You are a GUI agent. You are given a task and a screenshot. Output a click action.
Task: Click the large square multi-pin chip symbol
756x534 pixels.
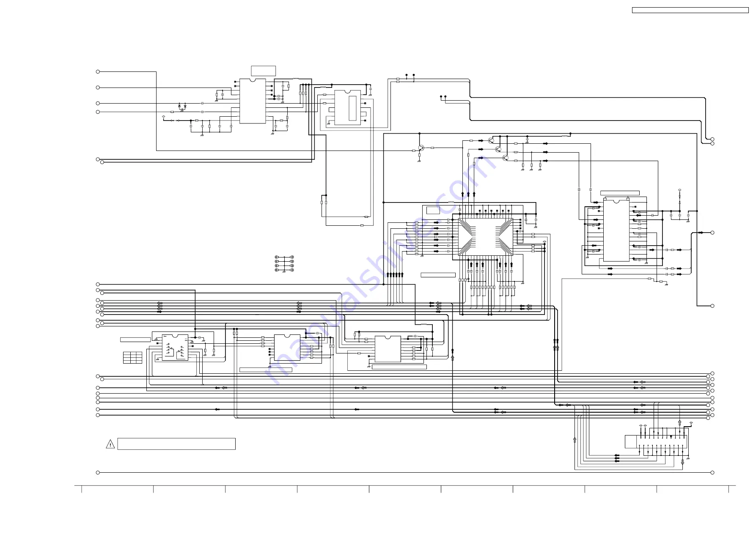tap(486, 237)
